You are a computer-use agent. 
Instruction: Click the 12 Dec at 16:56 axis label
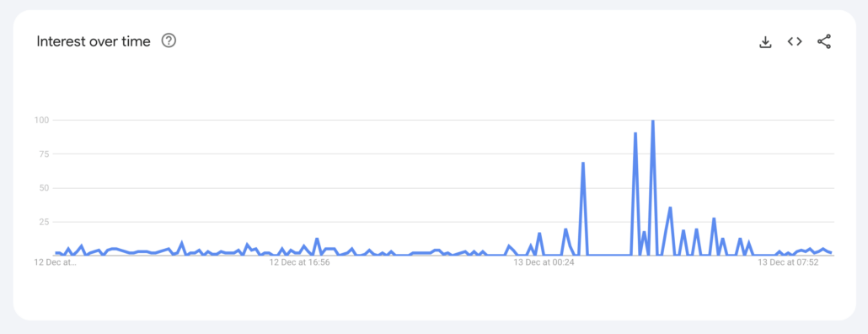coord(299,262)
